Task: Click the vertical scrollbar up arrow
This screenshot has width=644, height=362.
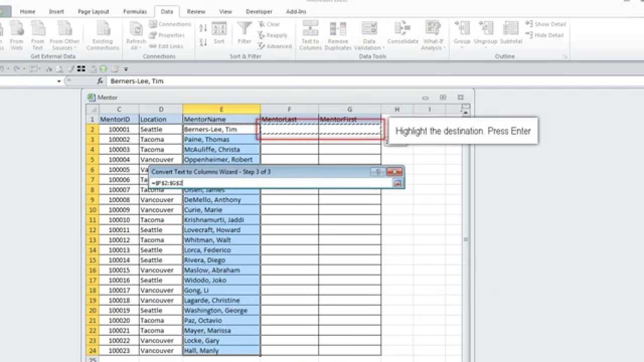Action: (x=466, y=113)
